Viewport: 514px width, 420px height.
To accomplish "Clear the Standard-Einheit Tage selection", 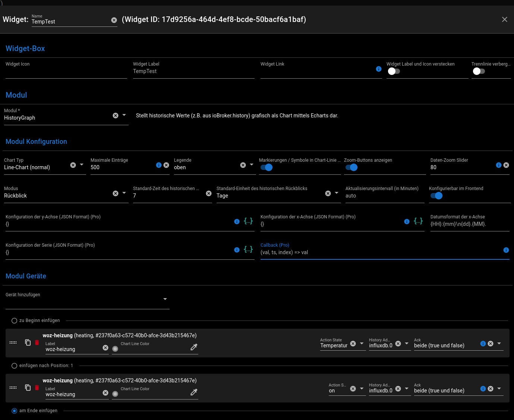I will click(x=328, y=193).
